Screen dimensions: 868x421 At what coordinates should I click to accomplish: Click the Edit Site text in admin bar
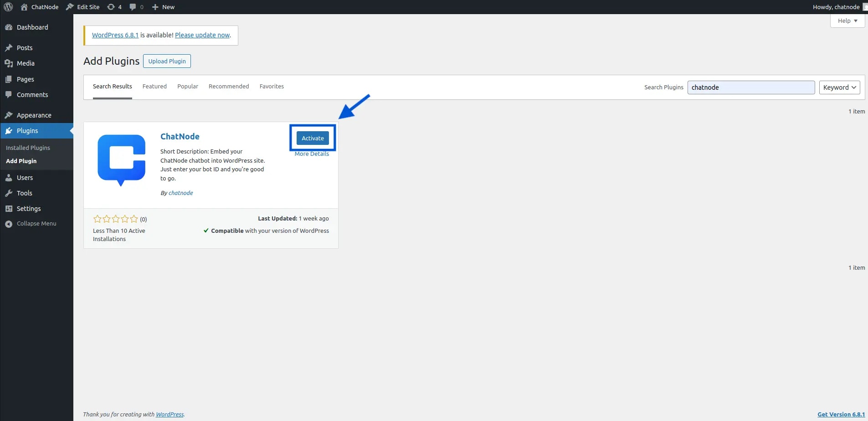coord(88,7)
